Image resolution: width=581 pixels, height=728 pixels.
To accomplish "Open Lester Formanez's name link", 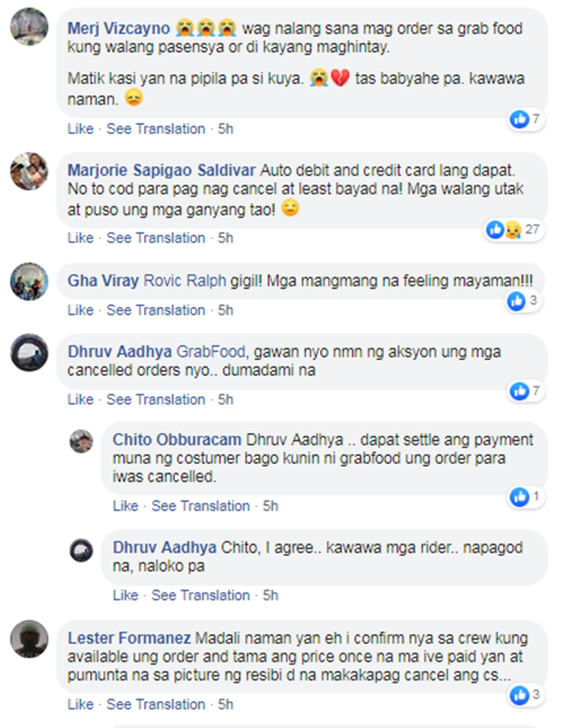I will (129, 638).
